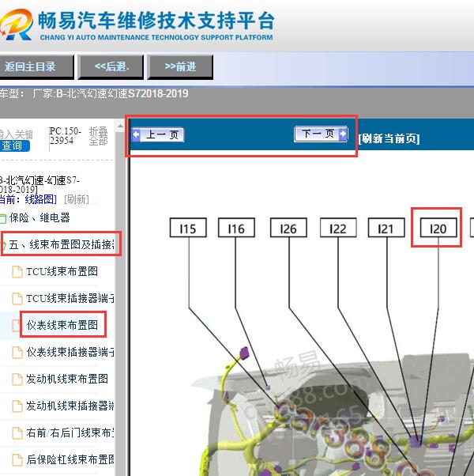Open 发动机线束布置图 tree item
474x476 pixels.
tap(67, 379)
